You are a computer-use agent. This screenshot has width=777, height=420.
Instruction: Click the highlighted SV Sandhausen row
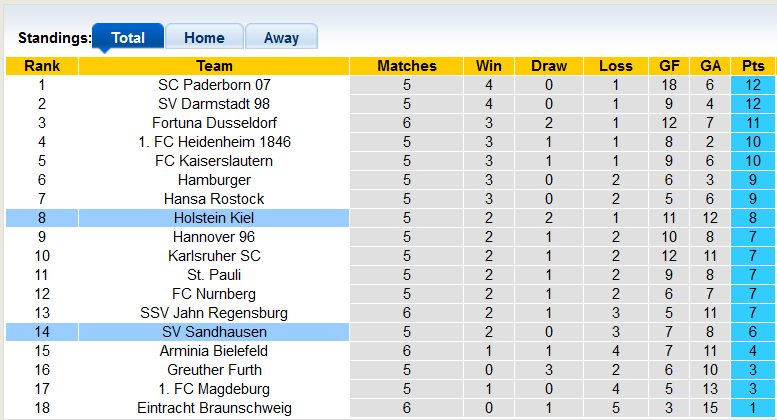pos(390,332)
